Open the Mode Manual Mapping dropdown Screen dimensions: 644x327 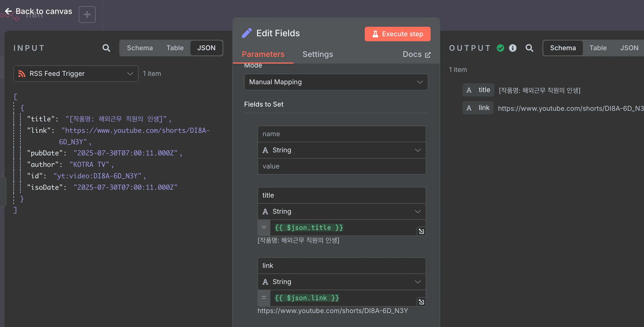coord(336,82)
